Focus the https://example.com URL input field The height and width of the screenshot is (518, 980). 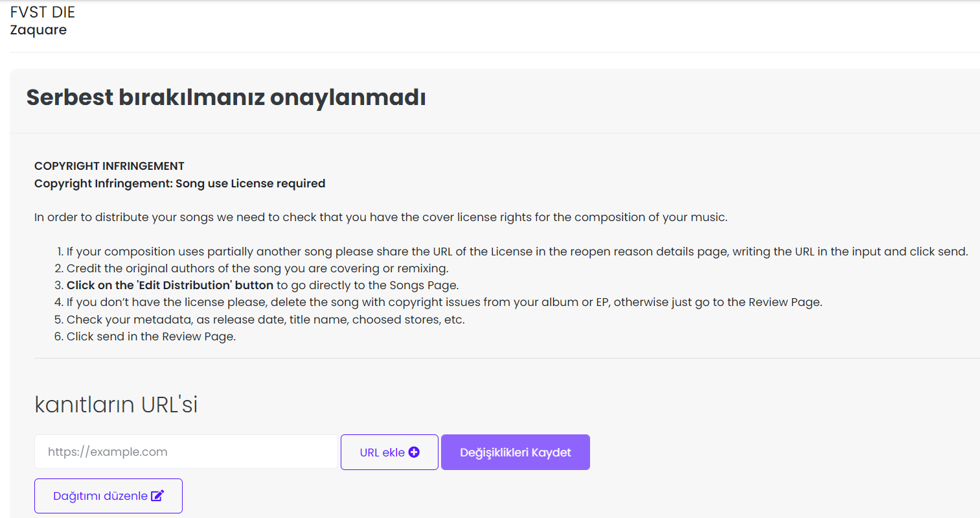tap(186, 452)
